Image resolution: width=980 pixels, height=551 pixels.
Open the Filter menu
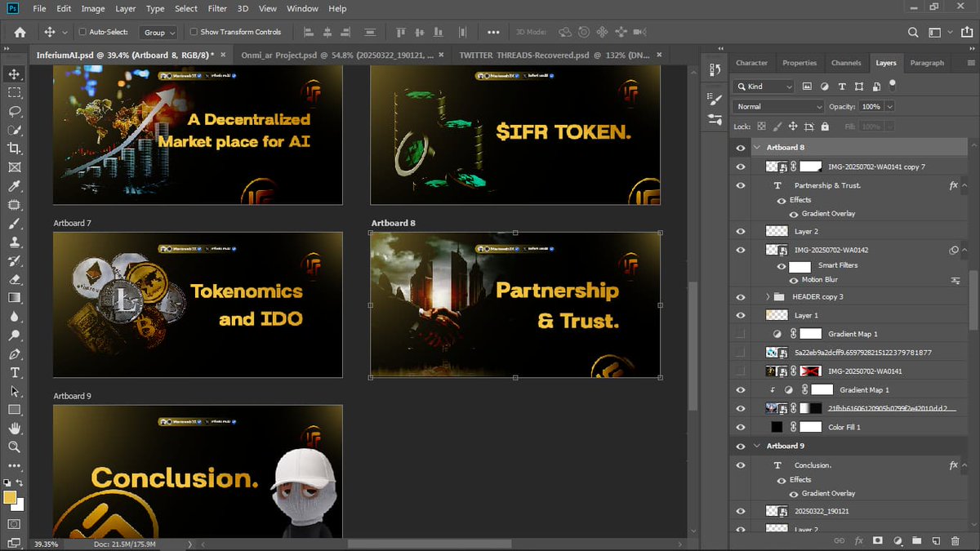point(217,8)
